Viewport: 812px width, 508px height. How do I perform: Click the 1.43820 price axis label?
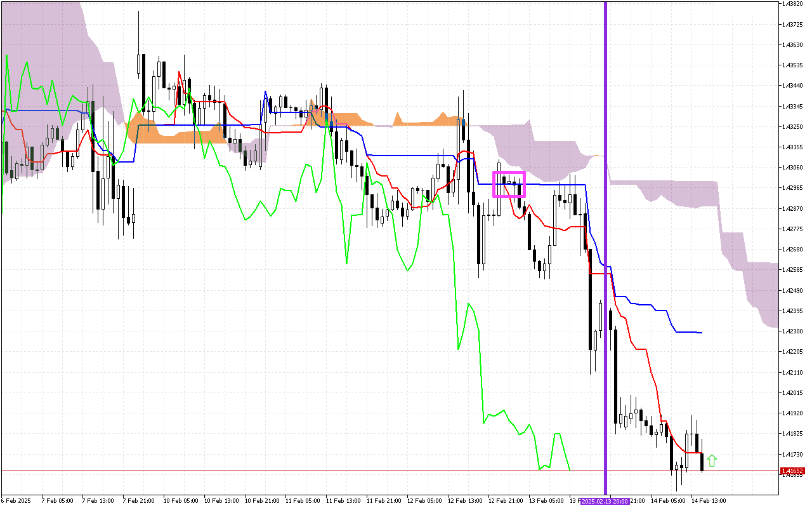tap(793, 4)
